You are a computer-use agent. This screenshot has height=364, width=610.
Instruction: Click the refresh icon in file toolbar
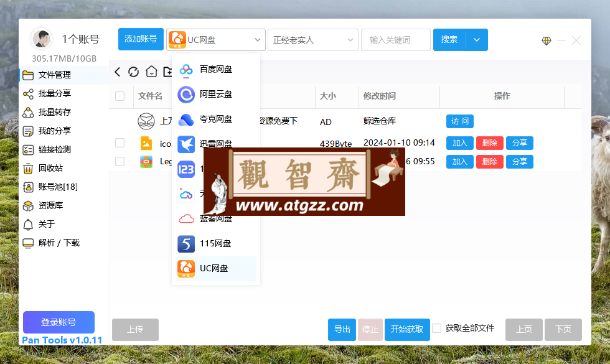(133, 72)
